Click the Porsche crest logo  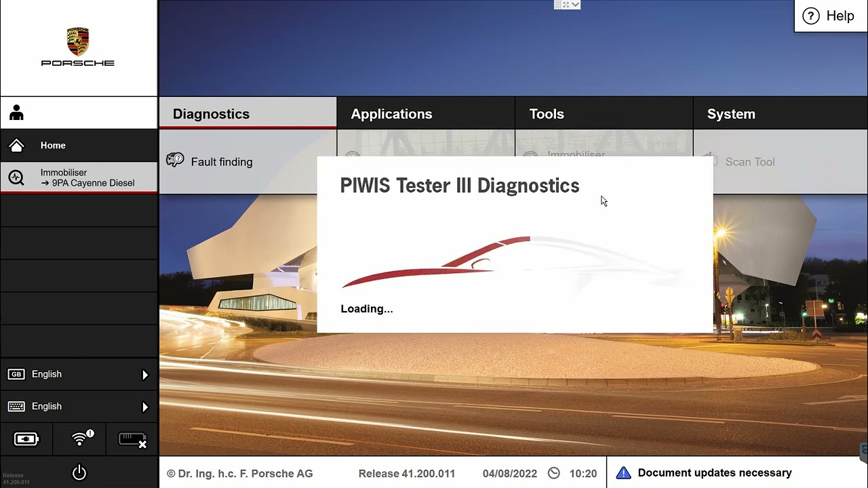(x=78, y=42)
